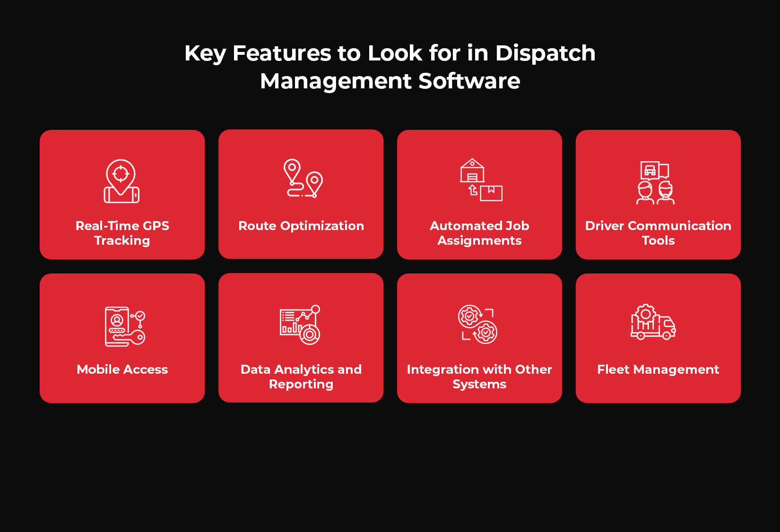Select the 'Mobile Access' label
The width and height of the screenshot is (780, 532).
click(122, 369)
